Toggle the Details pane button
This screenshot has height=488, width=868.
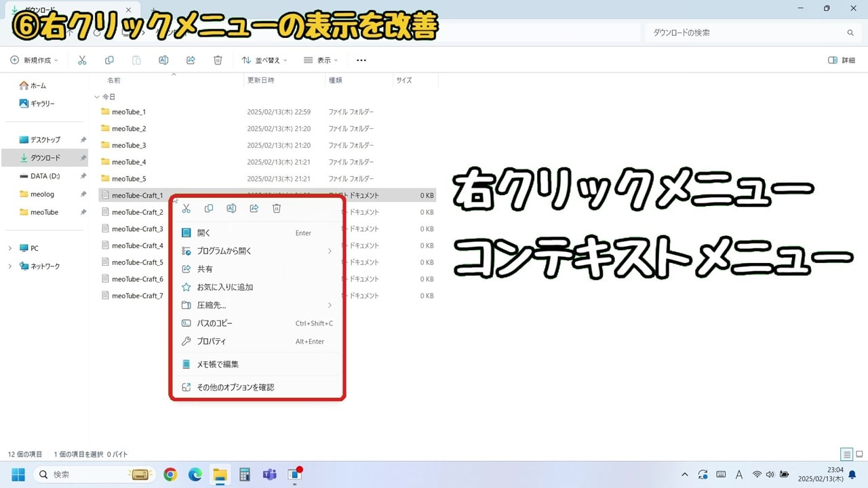point(842,60)
